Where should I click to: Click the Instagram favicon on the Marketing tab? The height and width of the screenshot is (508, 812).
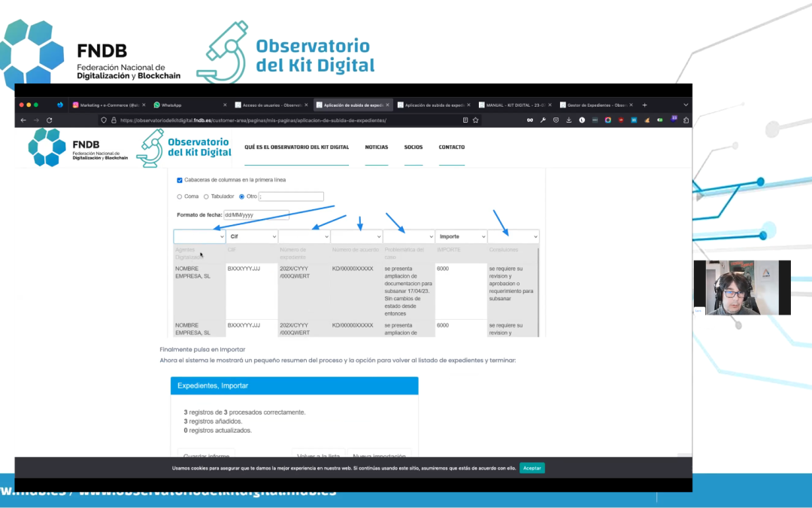click(x=76, y=105)
